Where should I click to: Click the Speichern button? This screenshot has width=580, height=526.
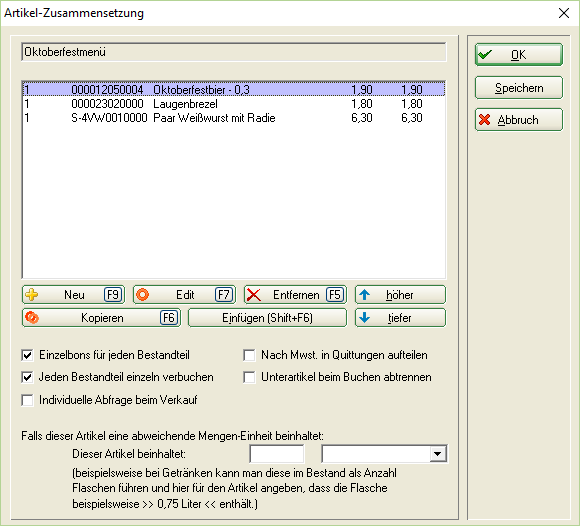pyautogui.click(x=519, y=88)
